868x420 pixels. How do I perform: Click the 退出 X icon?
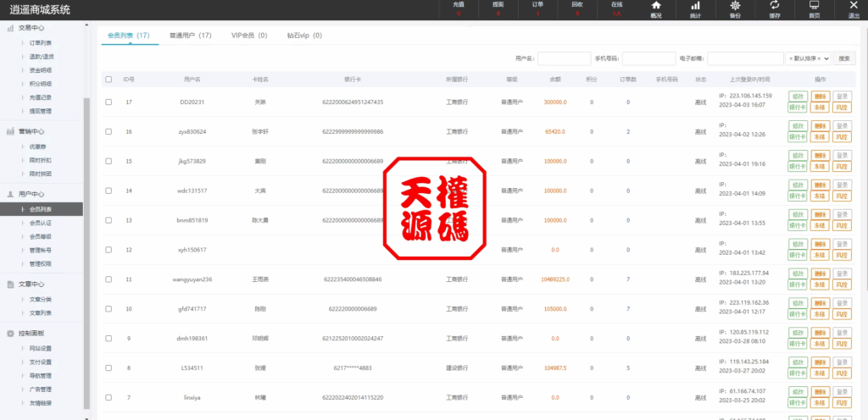(854, 6)
